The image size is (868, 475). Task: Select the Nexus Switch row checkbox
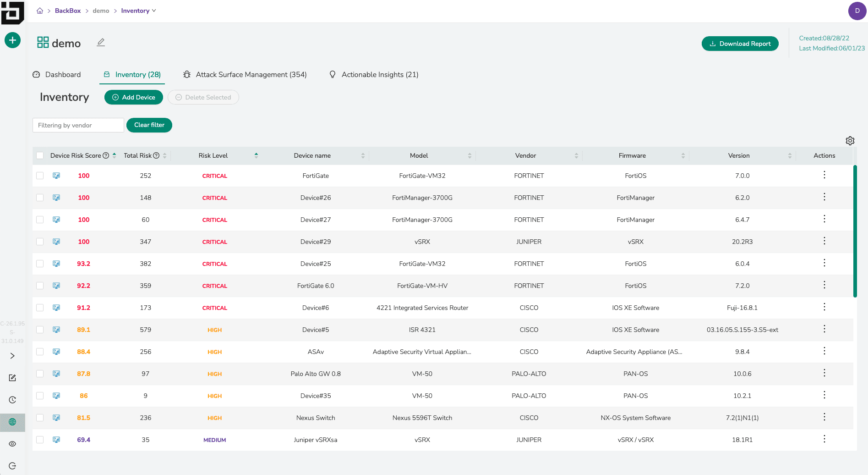click(40, 418)
